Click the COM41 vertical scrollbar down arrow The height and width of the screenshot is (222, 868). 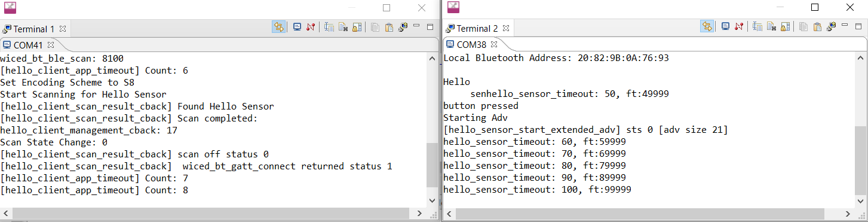(x=433, y=201)
